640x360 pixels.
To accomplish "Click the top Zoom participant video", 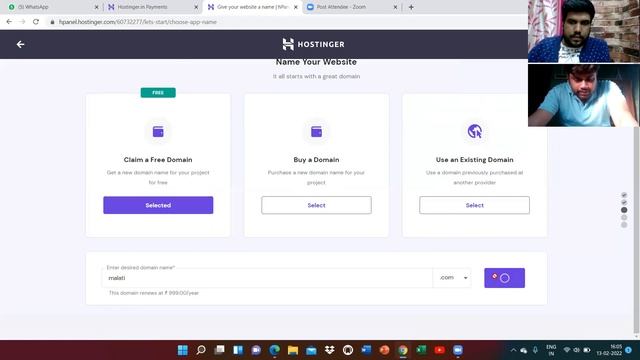I will (x=584, y=31).
